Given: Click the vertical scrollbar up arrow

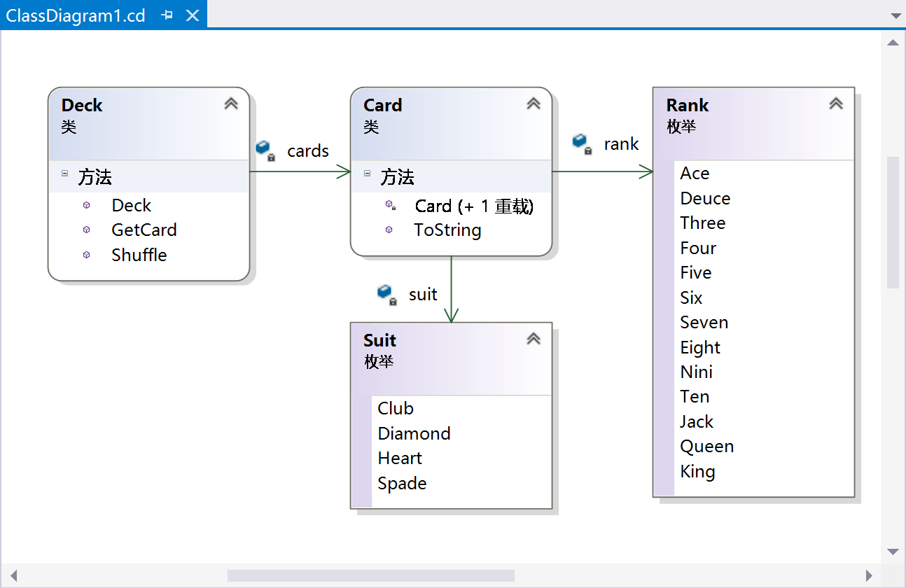Looking at the screenshot, I should (893, 43).
